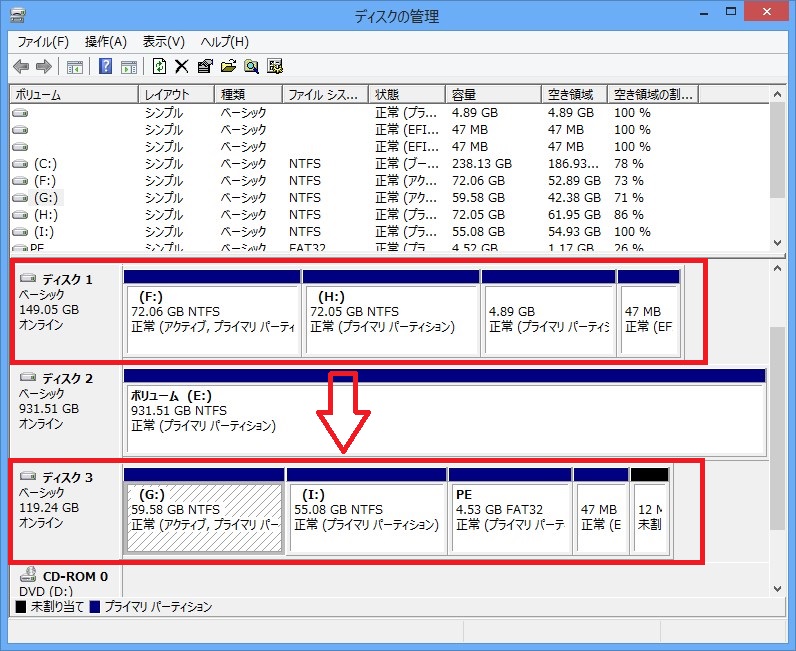Sort by ボリューム column header

74,94
